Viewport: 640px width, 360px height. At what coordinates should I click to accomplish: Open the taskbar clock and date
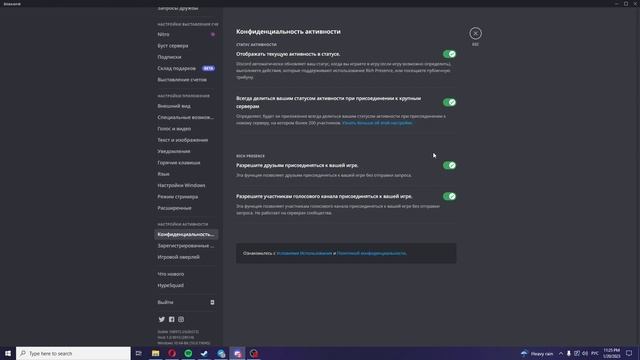pos(612,353)
